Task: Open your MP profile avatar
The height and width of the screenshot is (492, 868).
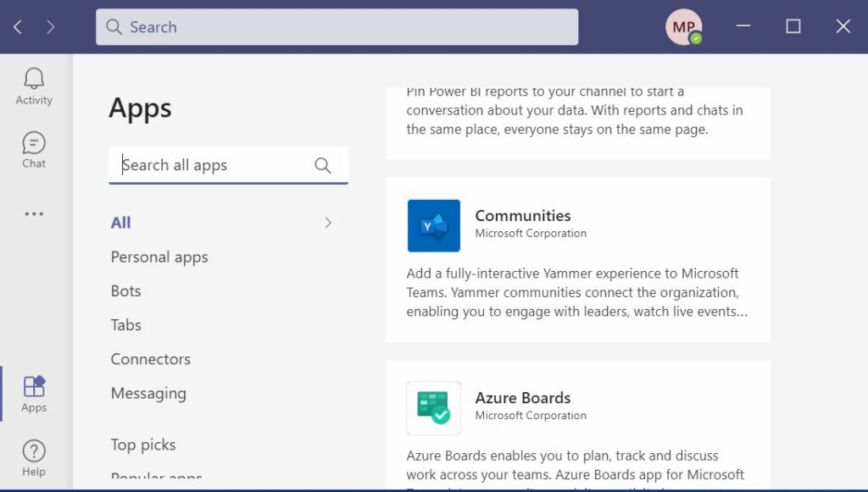Action: (x=683, y=26)
